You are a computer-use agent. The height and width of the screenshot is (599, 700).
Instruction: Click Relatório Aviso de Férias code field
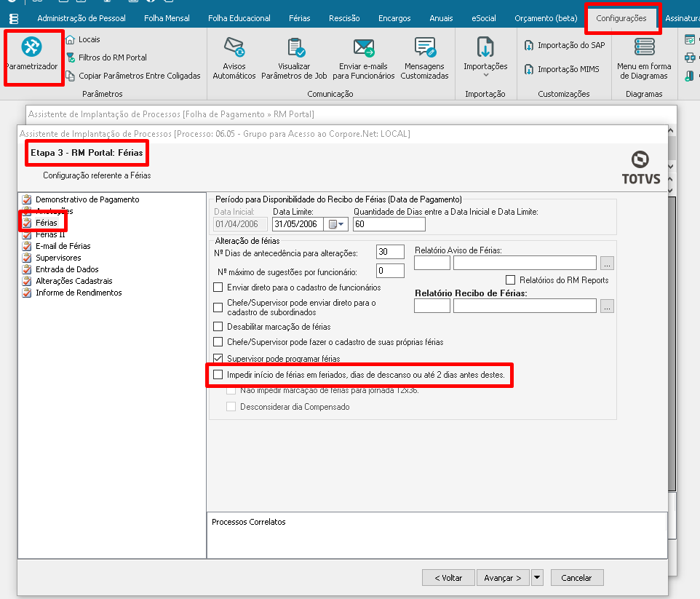coord(431,263)
